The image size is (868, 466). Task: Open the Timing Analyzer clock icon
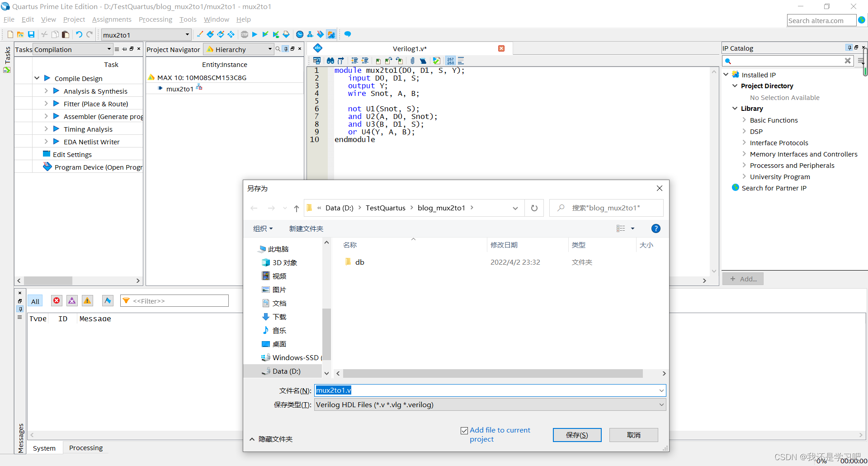point(299,34)
